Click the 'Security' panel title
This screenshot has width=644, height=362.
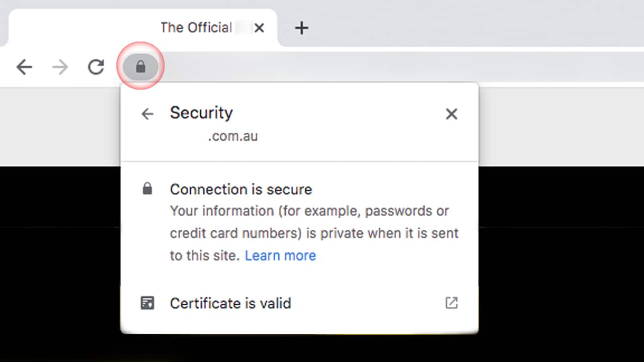[x=201, y=113]
